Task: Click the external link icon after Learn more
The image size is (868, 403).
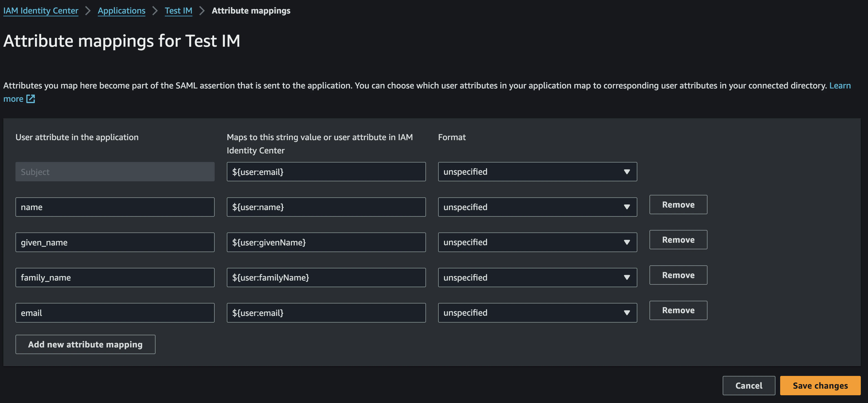Action: coord(31,99)
